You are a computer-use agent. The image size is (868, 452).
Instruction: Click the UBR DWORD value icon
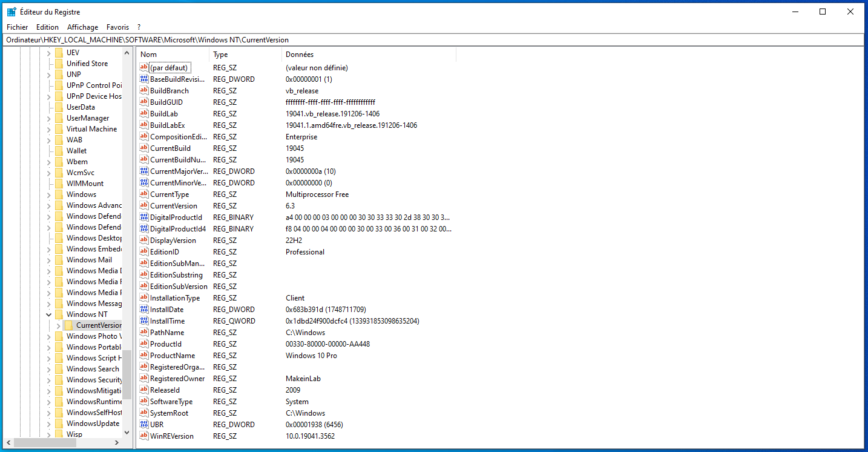(144, 425)
